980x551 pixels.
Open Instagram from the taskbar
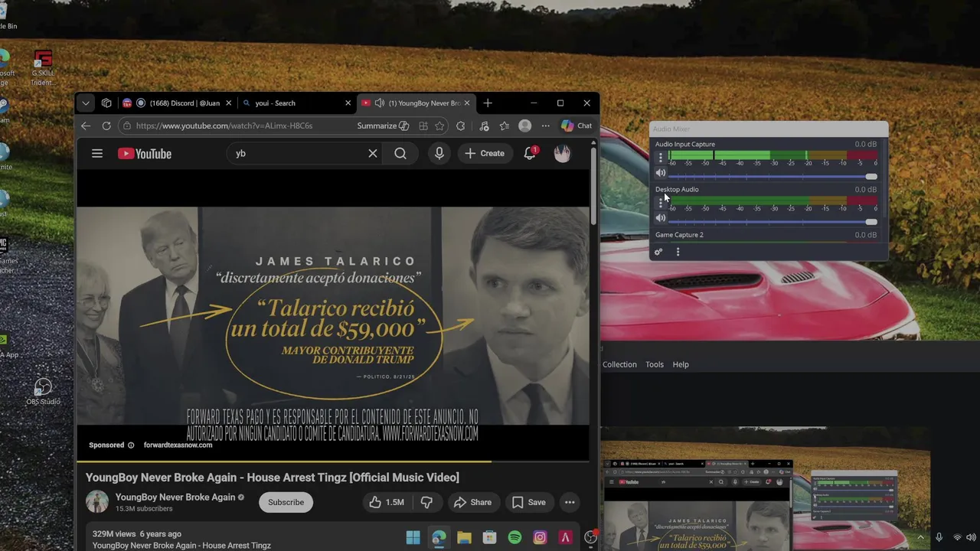[540, 537]
